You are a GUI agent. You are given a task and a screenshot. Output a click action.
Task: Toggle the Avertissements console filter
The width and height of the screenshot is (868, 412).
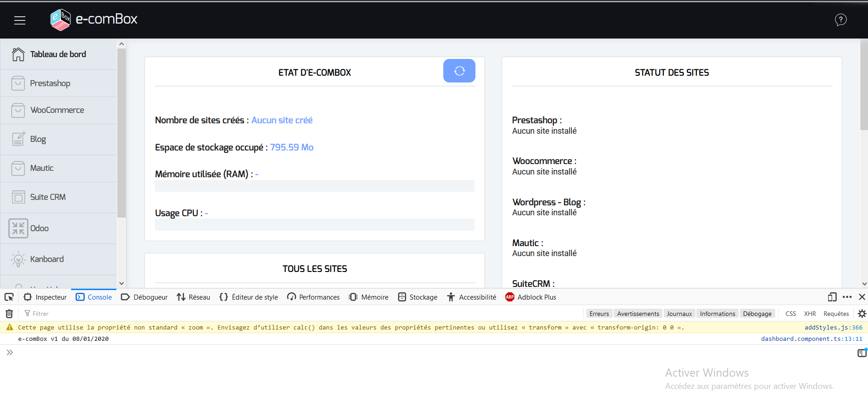[x=638, y=314]
